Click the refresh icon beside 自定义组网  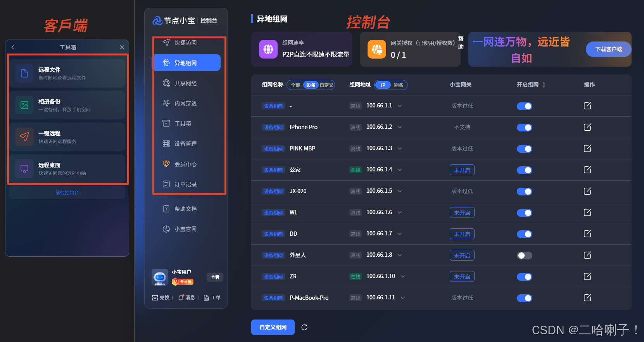pos(304,327)
